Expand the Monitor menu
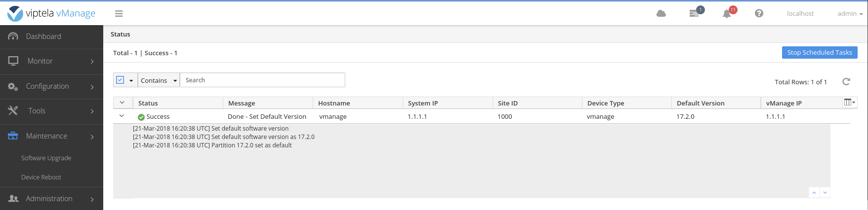This screenshot has width=868, height=210. click(51, 61)
